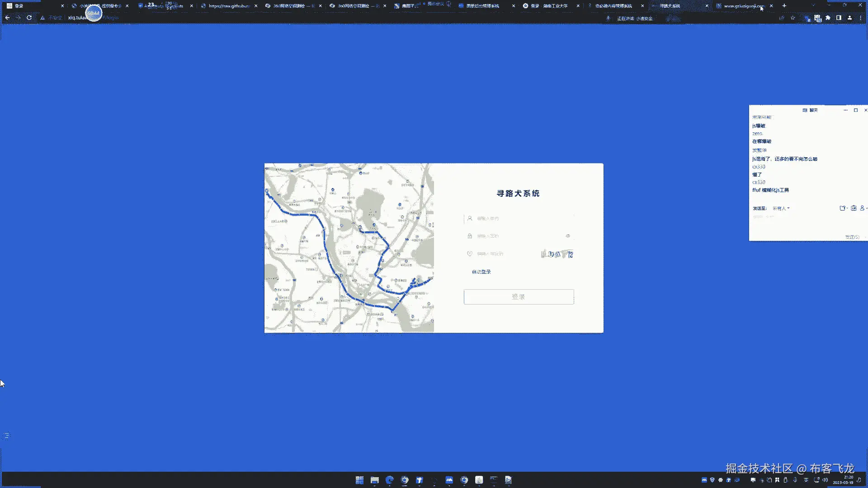Image resolution: width=868 pixels, height=488 pixels.
Task: Open the browser extensions puzzle icon
Action: coord(828,18)
